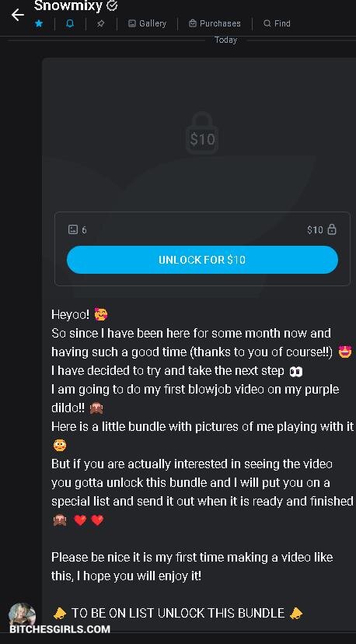
Task: Click the verified badge beside Snowmixy
Action: (x=112, y=5)
